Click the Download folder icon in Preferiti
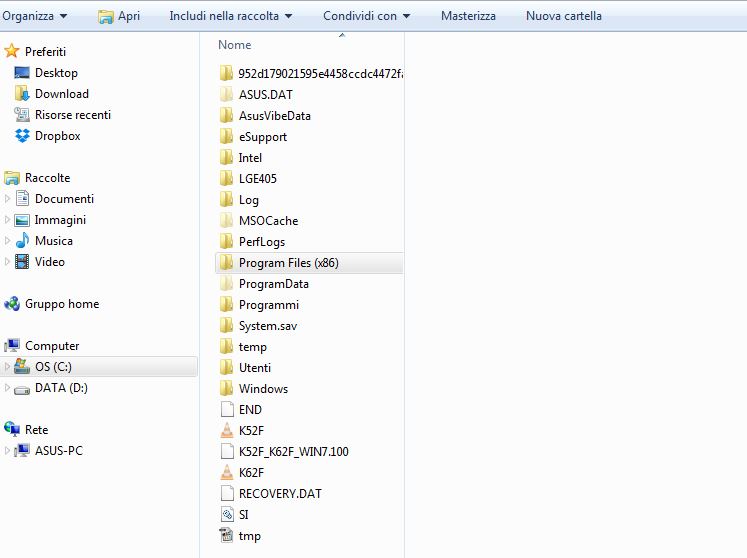 coord(22,93)
